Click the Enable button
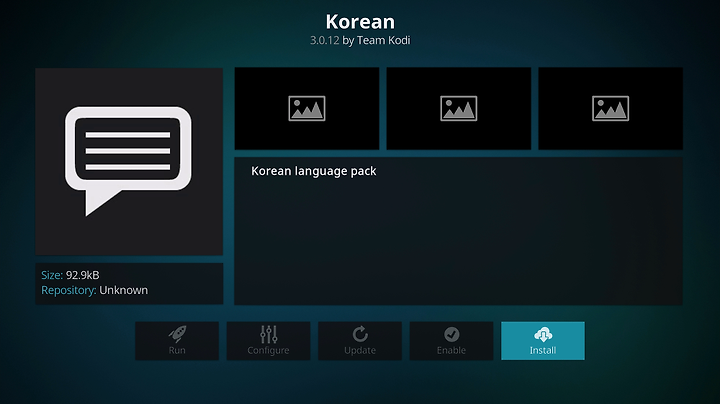 [x=451, y=341]
